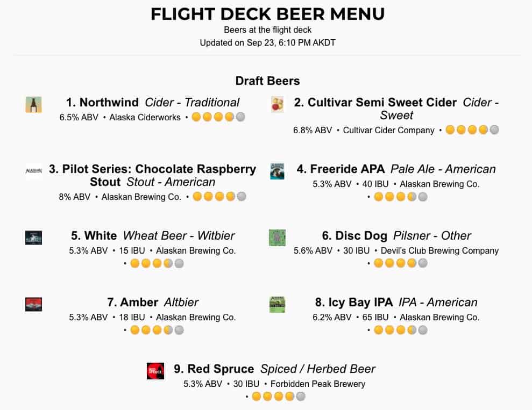Click the Disc Dog green label icon
This screenshot has width=532, height=410.
[x=277, y=238]
